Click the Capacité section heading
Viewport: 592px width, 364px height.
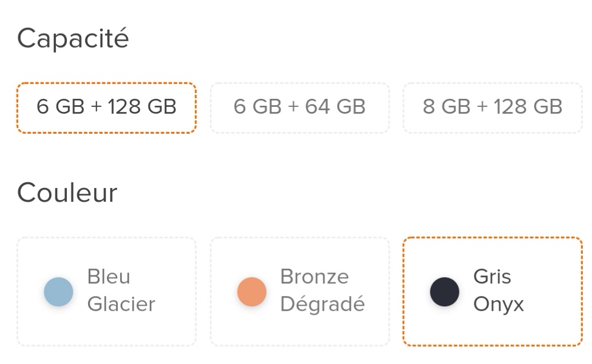(x=73, y=39)
